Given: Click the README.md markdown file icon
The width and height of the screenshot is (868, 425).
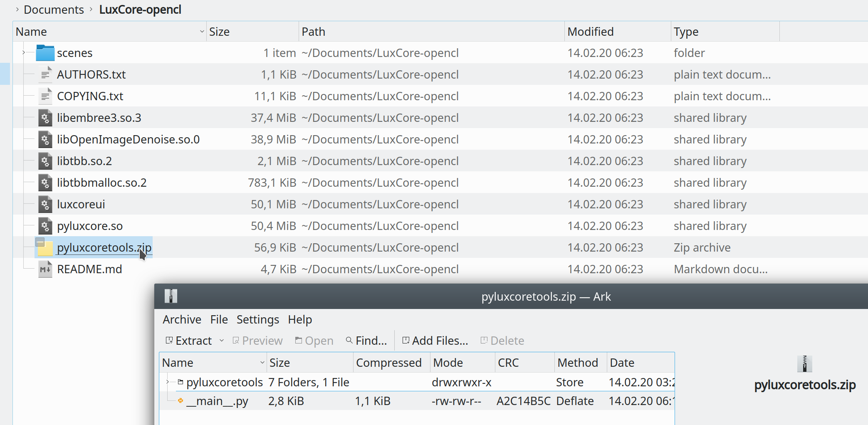Looking at the screenshot, I should pyautogui.click(x=45, y=269).
